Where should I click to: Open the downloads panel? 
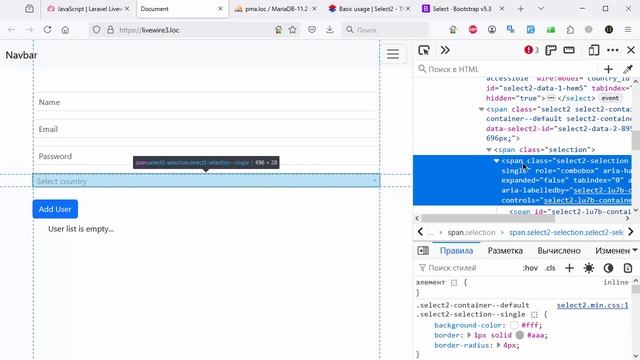pyautogui.click(x=330, y=29)
